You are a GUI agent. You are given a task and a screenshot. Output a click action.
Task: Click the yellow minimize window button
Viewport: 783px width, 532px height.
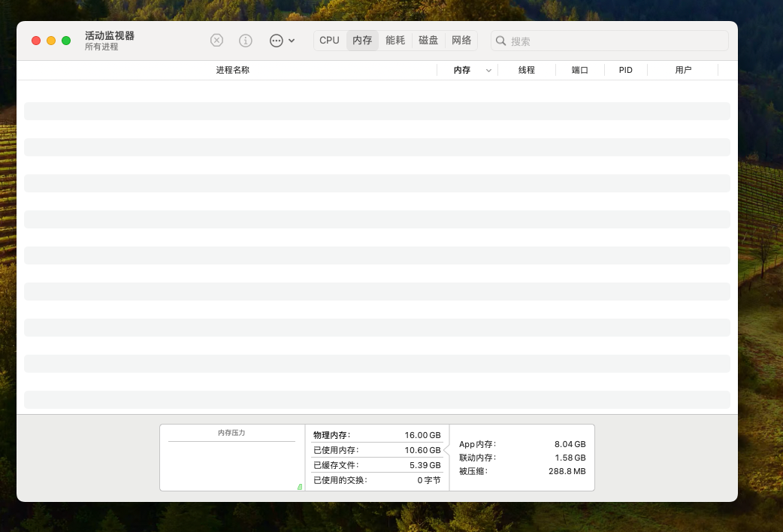(x=51, y=41)
